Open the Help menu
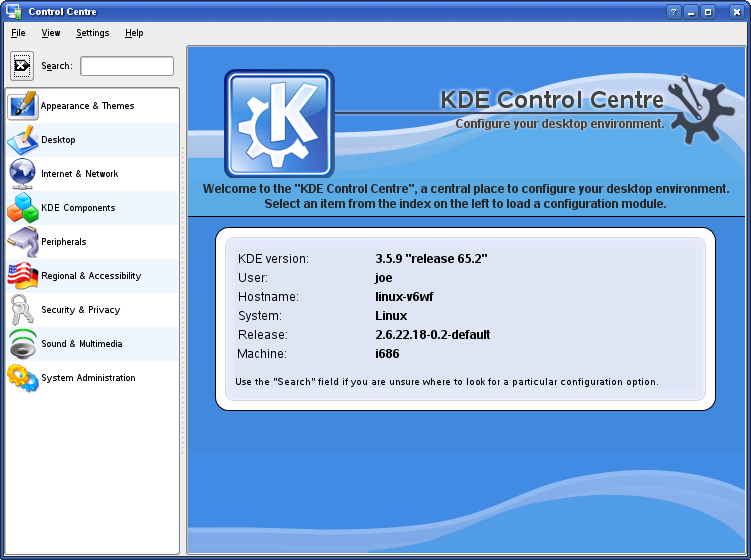 [x=134, y=33]
